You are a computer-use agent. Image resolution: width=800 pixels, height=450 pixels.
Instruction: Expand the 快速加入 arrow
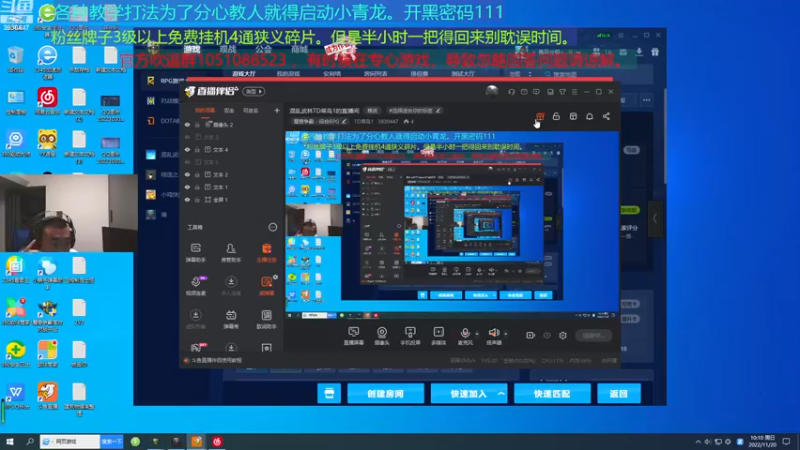pyautogui.click(x=501, y=394)
